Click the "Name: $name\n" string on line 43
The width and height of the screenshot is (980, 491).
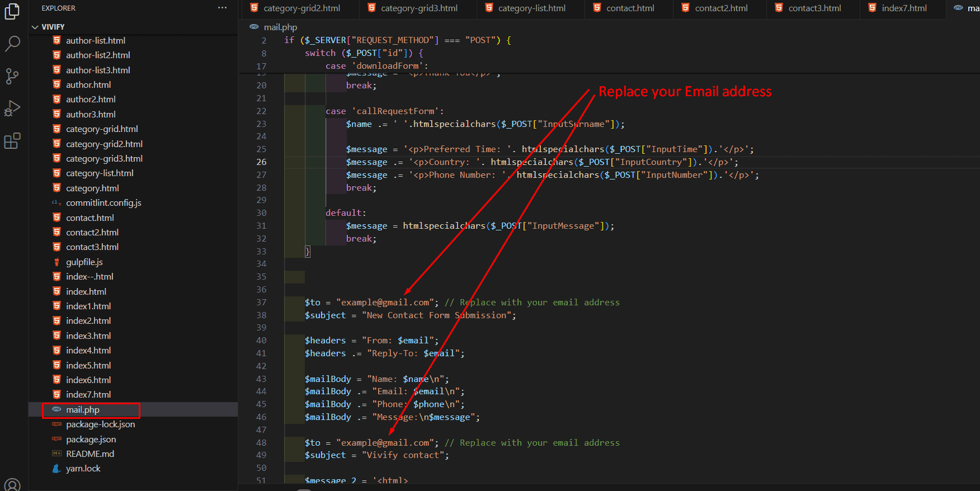point(406,379)
